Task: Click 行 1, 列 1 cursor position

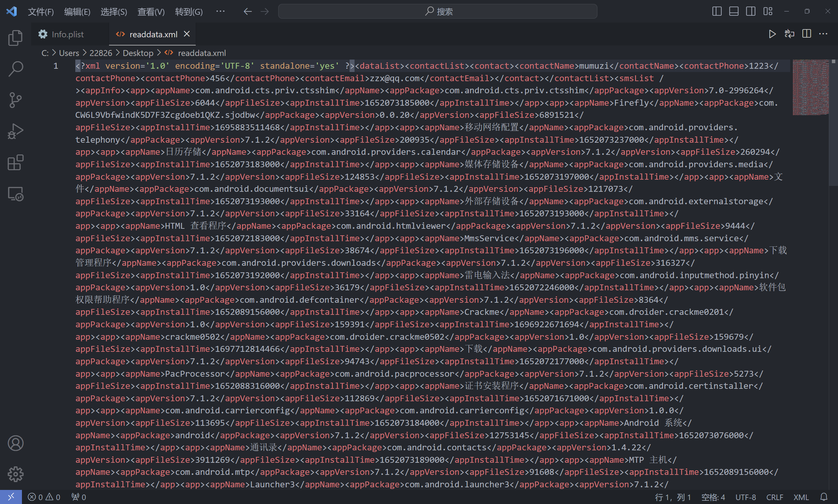Action: [x=673, y=497]
